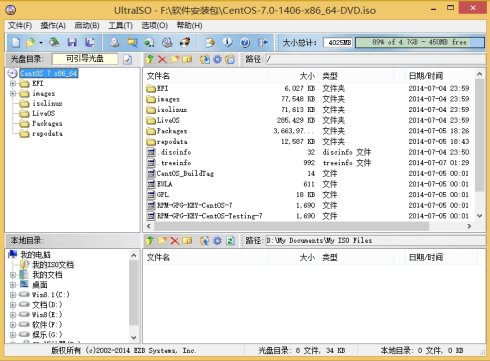Screen dimensions: 490x361
Task: Open the 工具(T) menu
Action: (121, 26)
